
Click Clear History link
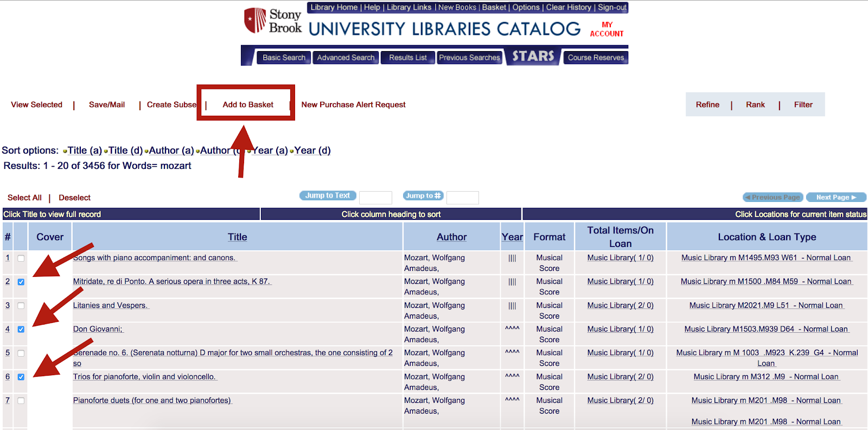[569, 8]
